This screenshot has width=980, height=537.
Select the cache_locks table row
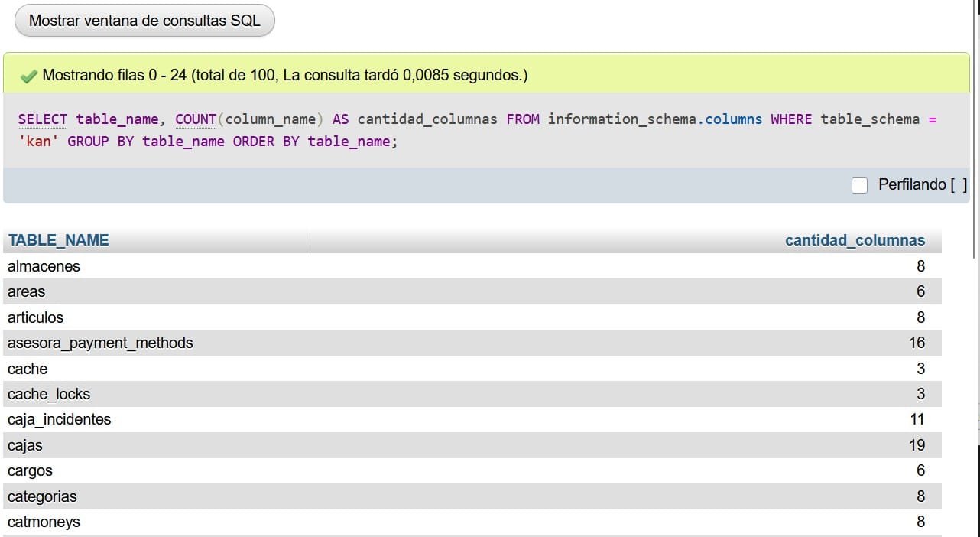coord(48,394)
